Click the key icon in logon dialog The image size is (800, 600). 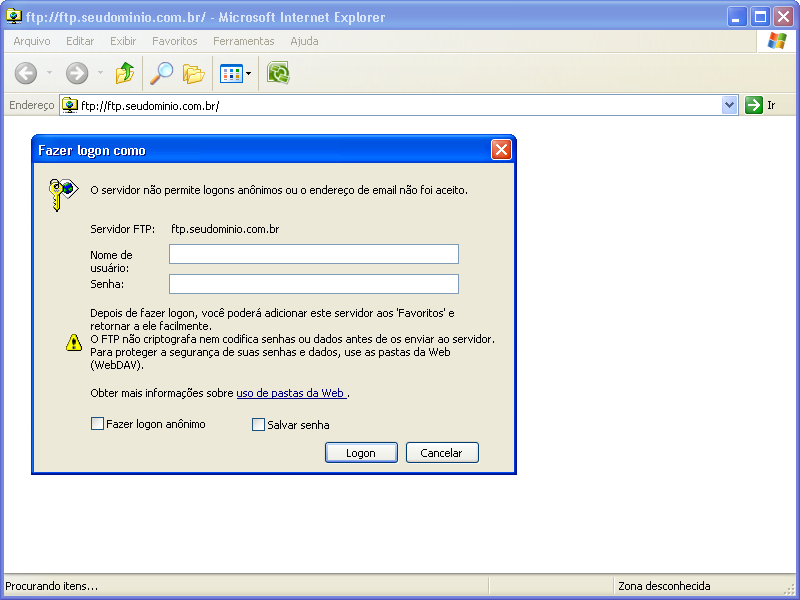pyautogui.click(x=63, y=194)
